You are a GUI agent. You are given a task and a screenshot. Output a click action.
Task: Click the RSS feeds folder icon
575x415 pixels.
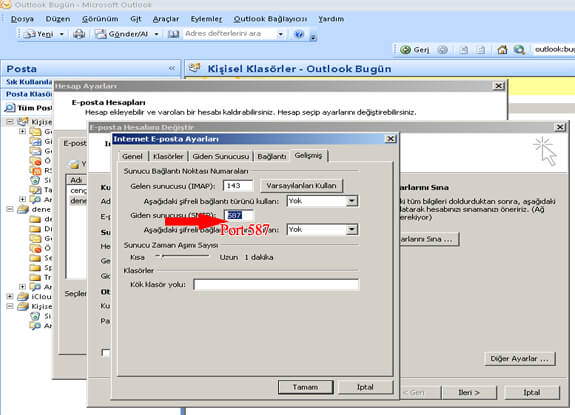[36, 170]
